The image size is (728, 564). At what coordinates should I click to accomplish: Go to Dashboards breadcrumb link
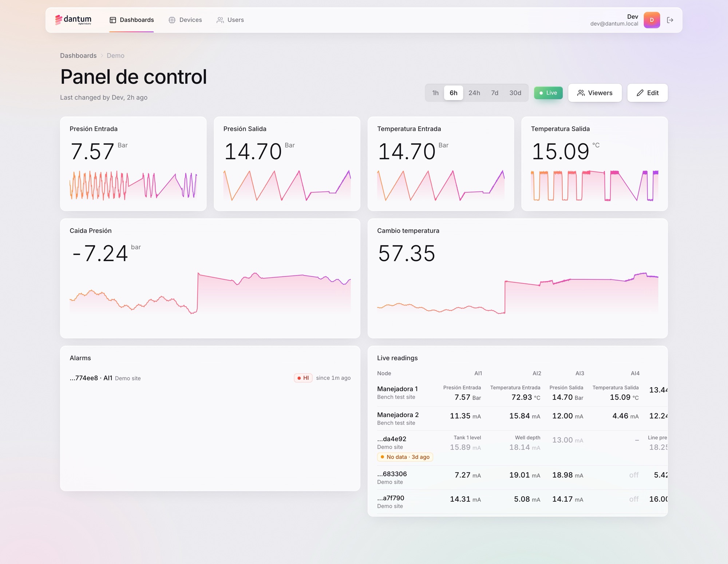78,56
